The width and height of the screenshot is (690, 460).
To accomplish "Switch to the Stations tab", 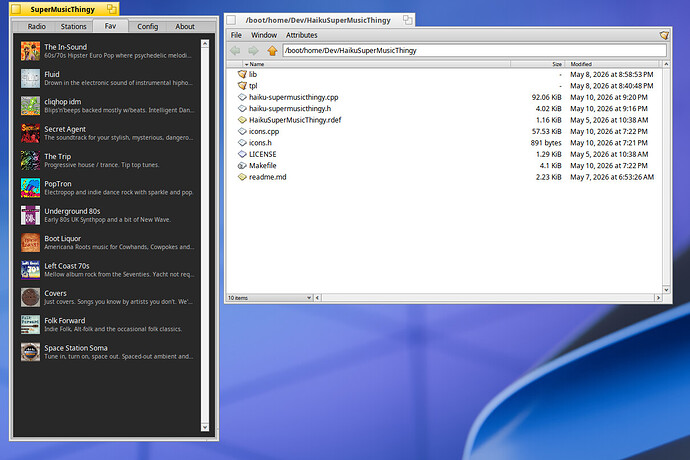I will tap(73, 26).
